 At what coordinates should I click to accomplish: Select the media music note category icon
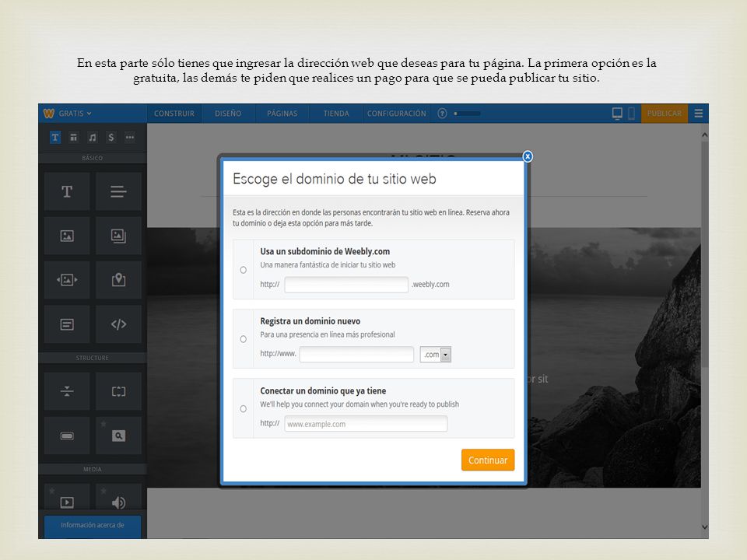click(x=93, y=138)
